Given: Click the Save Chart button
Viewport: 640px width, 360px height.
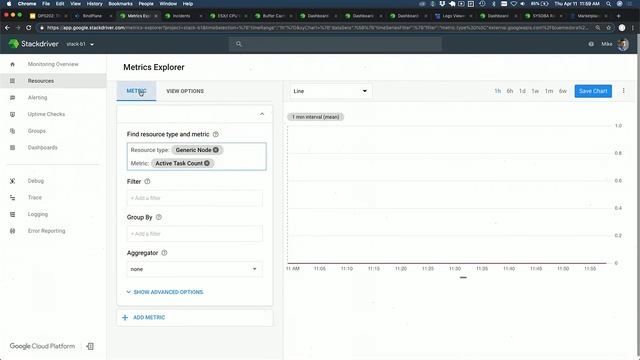Looking at the screenshot, I should [593, 91].
